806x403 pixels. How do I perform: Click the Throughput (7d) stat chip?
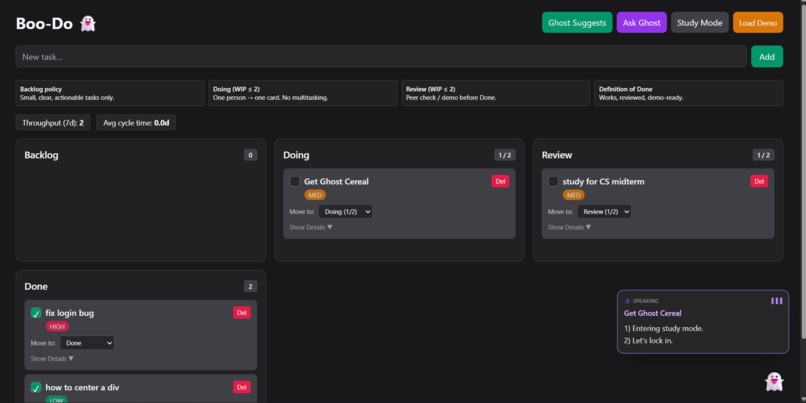tap(53, 123)
